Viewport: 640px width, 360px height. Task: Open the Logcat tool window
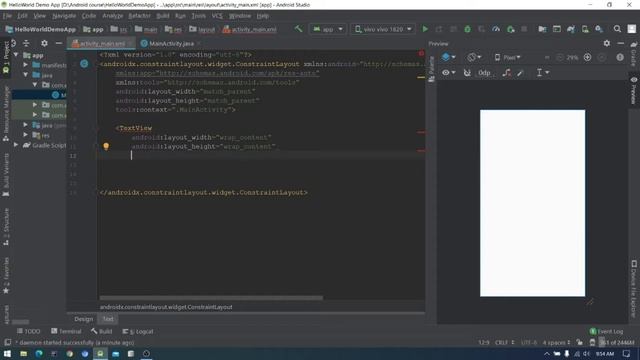point(138,331)
